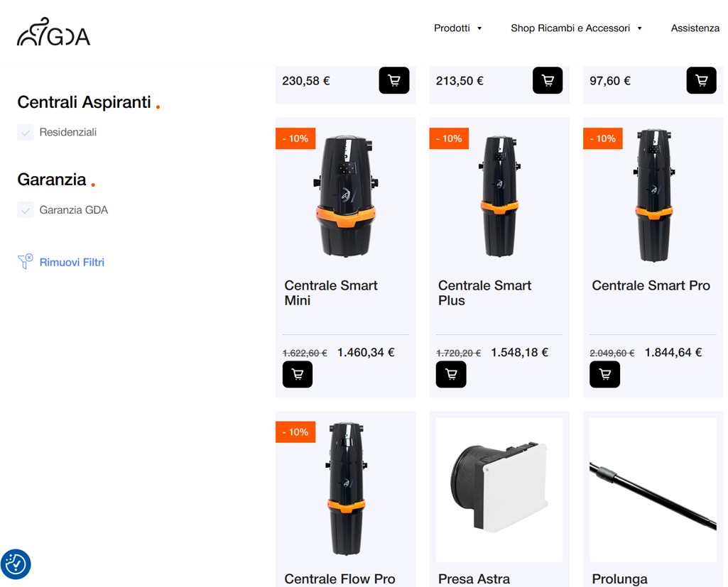
Task: Open the Centrale Smart Mini product image
Action: point(345,195)
